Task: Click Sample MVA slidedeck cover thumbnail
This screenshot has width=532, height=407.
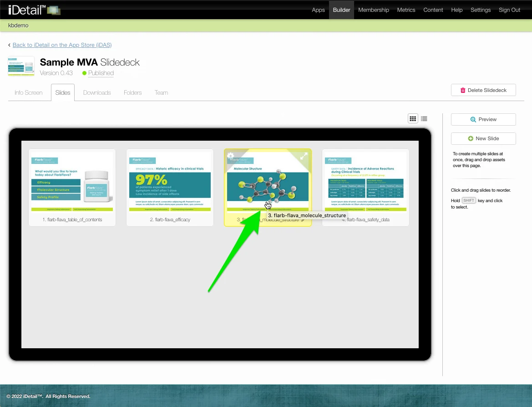Action: (x=21, y=66)
